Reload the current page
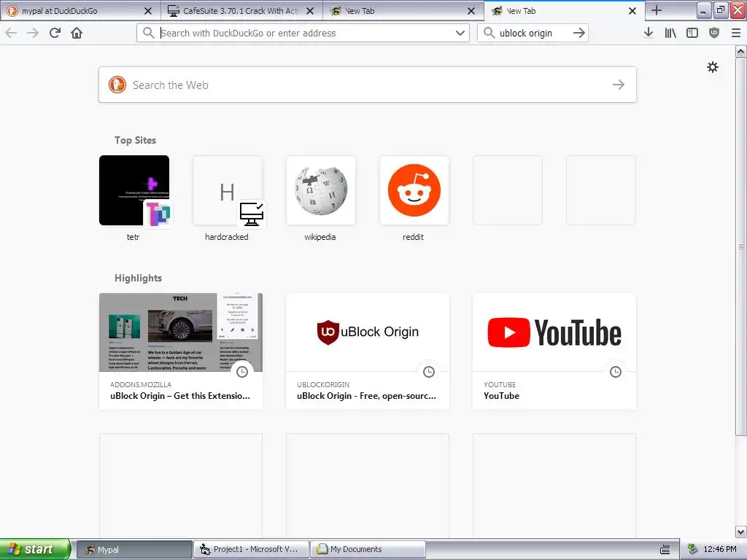Image resolution: width=747 pixels, height=560 pixels. pyautogui.click(x=55, y=33)
